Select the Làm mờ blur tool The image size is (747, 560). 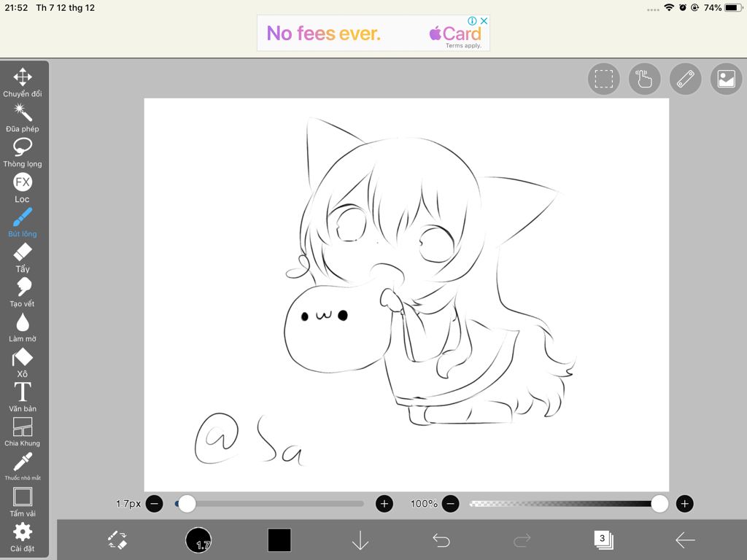[23, 327]
